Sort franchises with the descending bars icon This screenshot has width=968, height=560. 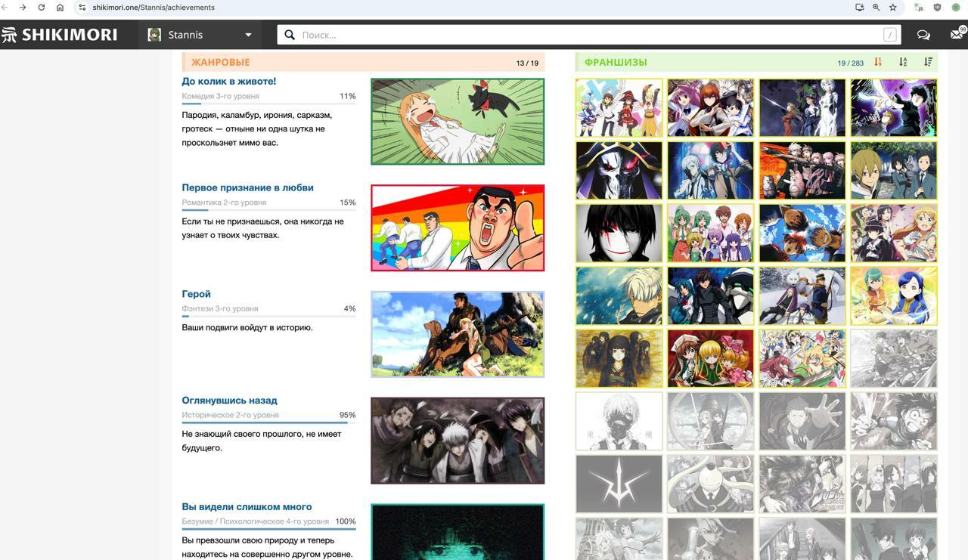click(928, 62)
